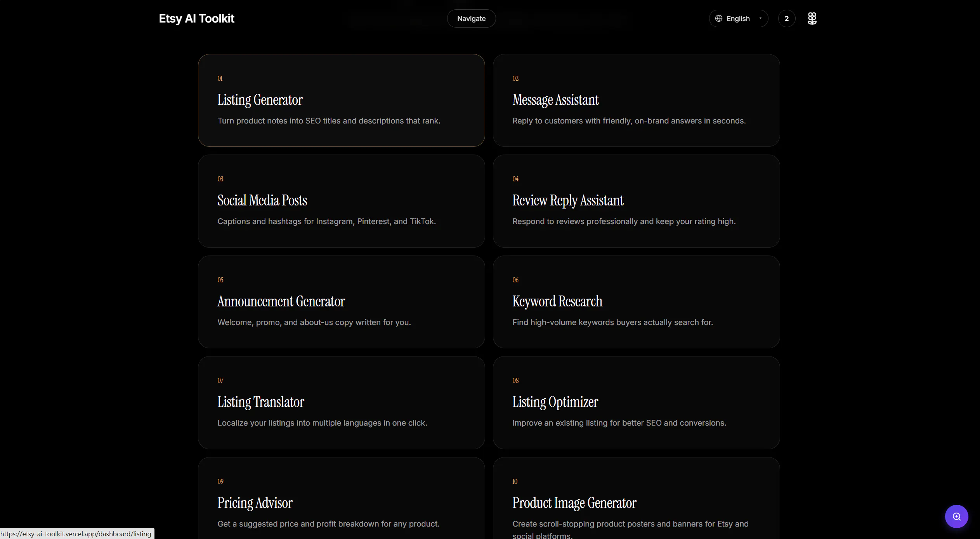Click text 'Improve an existing listing for better SEO'
980x539 pixels.
point(587,423)
